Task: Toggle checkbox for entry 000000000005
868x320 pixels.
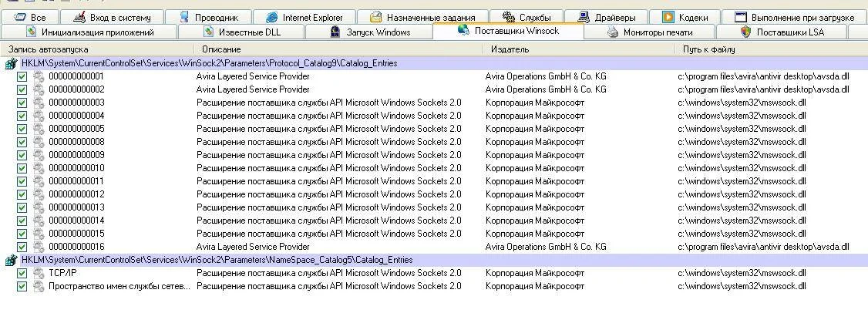Action: pos(22,129)
